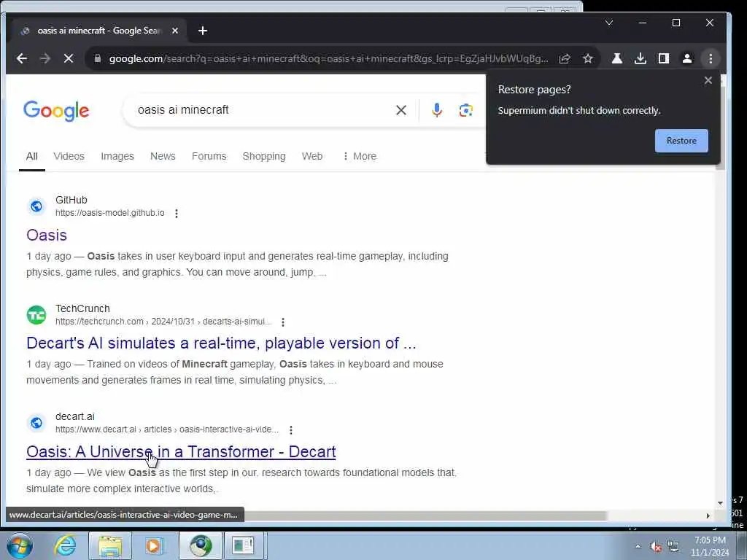This screenshot has height=560, width=747.
Task: Open the downloads panel
Action: tap(640, 58)
